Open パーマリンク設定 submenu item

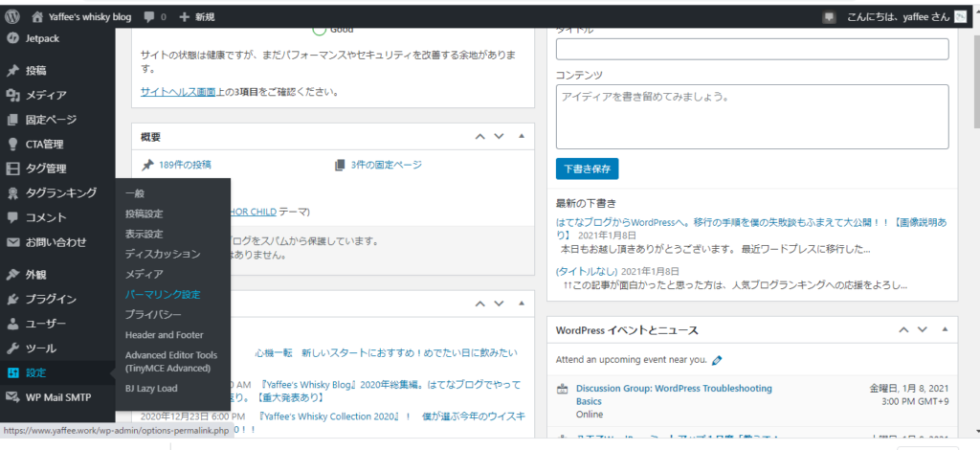click(x=163, y=294)
